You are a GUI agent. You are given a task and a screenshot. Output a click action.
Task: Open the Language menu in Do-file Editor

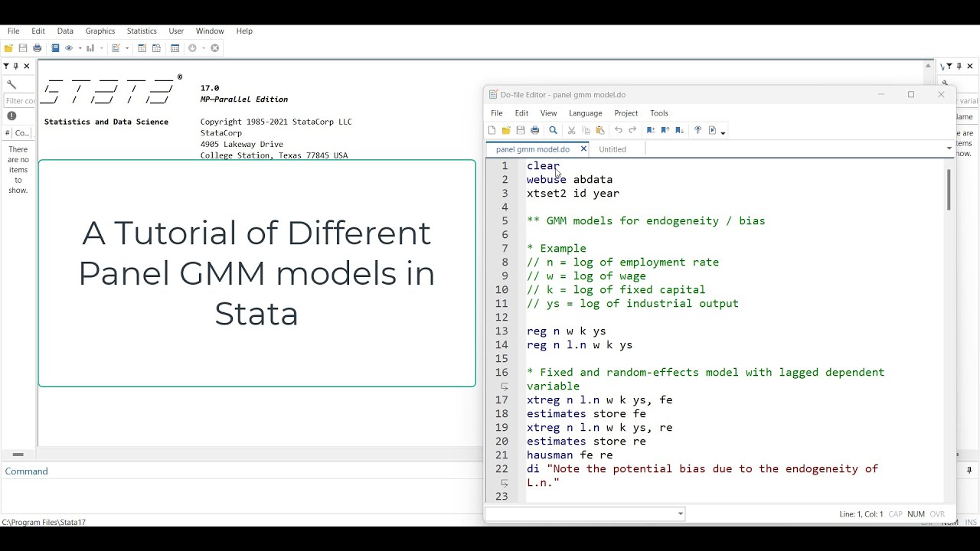pos(586,113)
